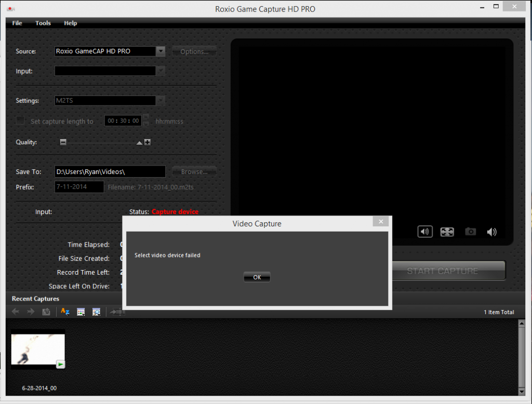Click the Filename 7-11-2014_00.m2ts text

(x=151, y=187)
